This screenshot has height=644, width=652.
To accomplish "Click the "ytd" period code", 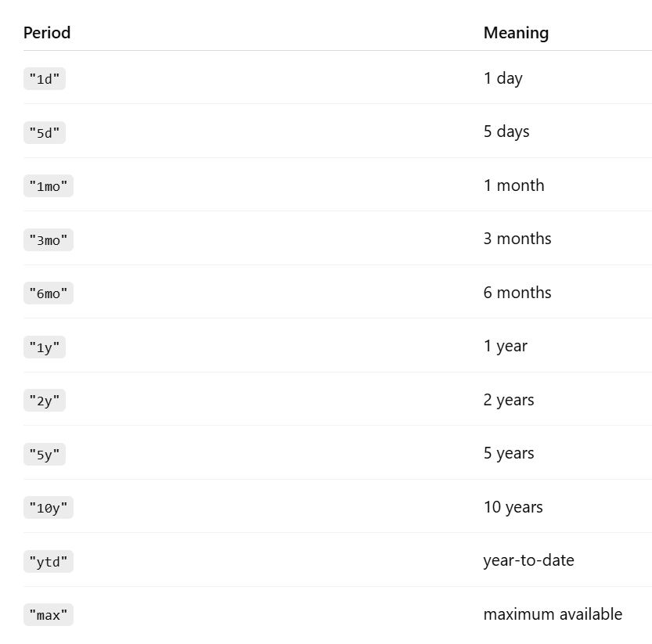I will pyautogui.click(x=49, y=562).
